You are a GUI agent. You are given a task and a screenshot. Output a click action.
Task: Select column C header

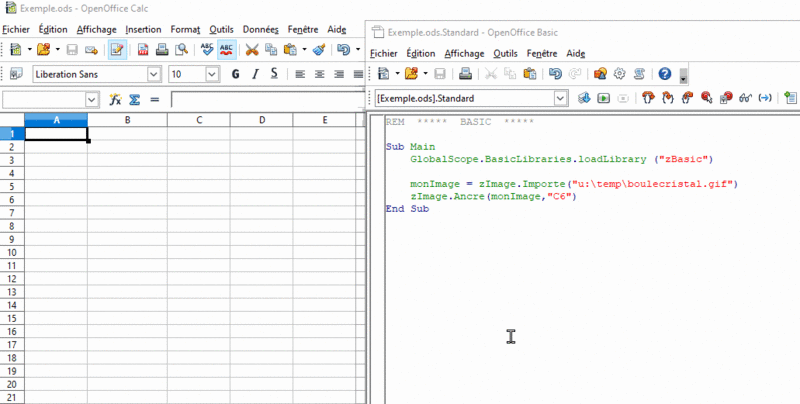(198, 120)
